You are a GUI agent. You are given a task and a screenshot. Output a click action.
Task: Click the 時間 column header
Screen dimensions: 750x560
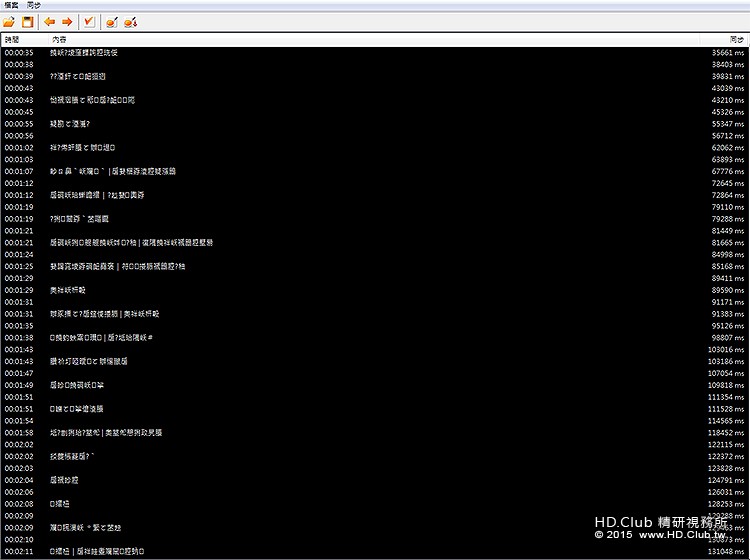[x=12, y=40]
